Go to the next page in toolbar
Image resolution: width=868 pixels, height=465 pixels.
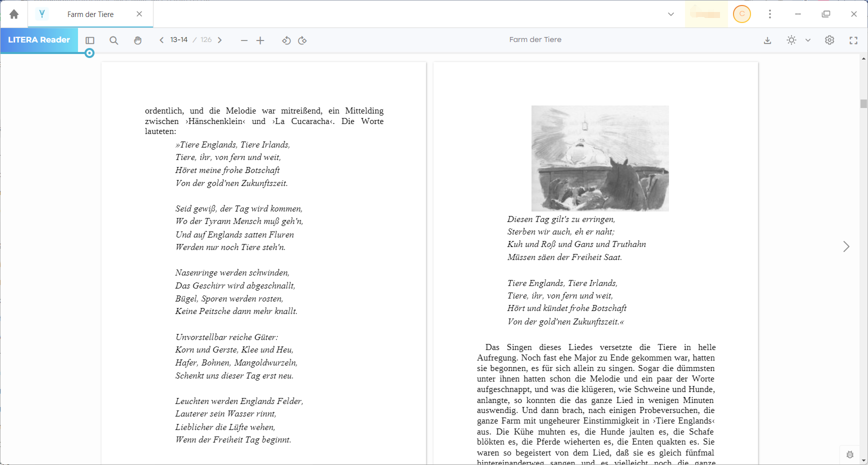pos(219,40)
